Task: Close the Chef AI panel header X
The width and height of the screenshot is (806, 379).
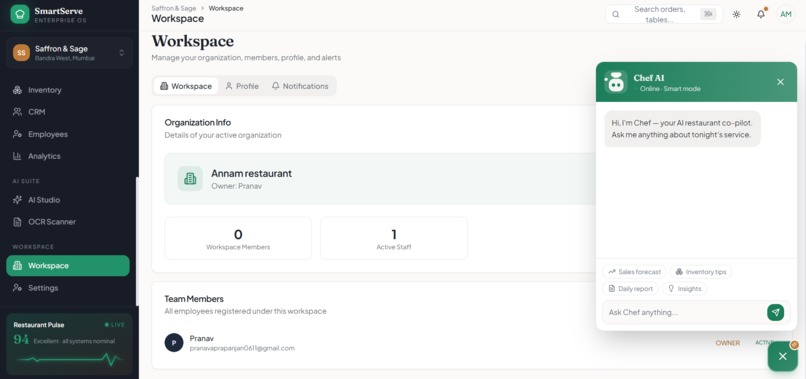Action: pos(780,82)
